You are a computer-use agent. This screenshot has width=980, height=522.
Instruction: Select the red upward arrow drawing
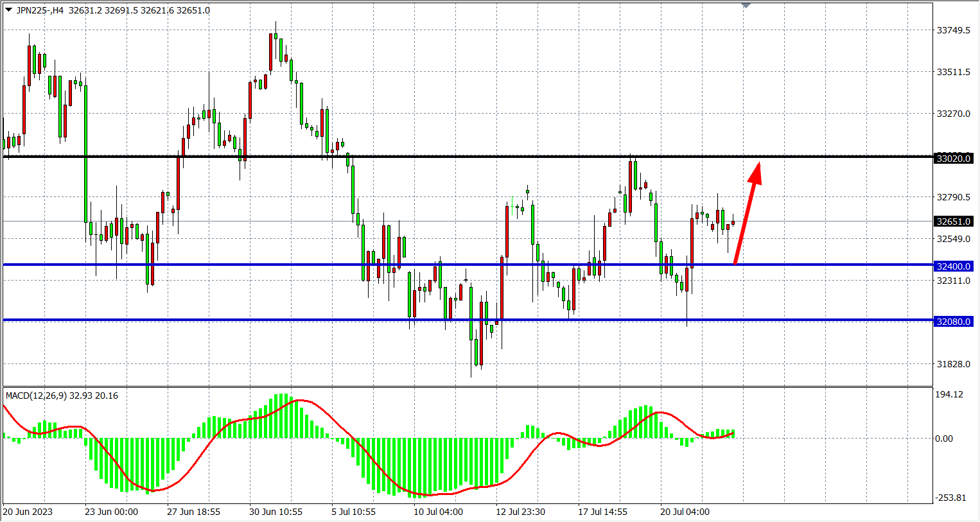point(747,214)
